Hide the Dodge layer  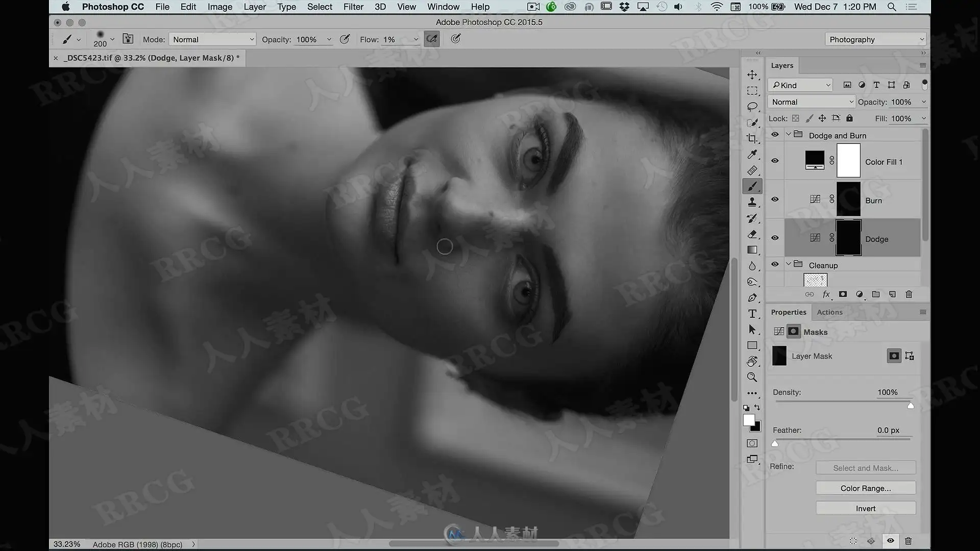[x=775, y=238]
